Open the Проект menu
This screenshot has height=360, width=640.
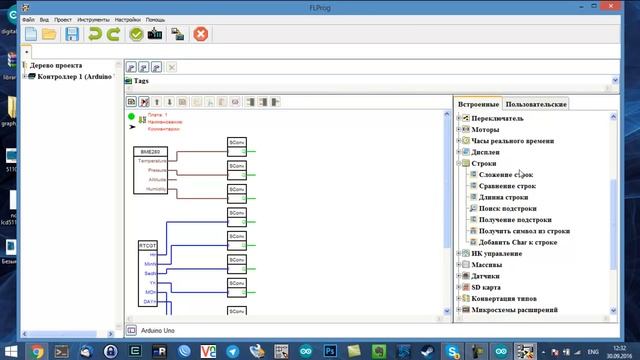[63, 20]
